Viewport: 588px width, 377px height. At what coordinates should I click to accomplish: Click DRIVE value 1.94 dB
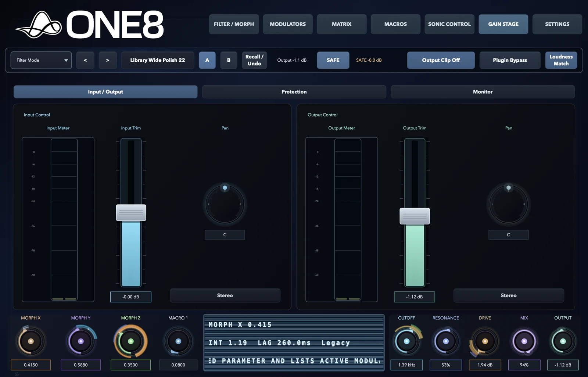tap(485, 365)
